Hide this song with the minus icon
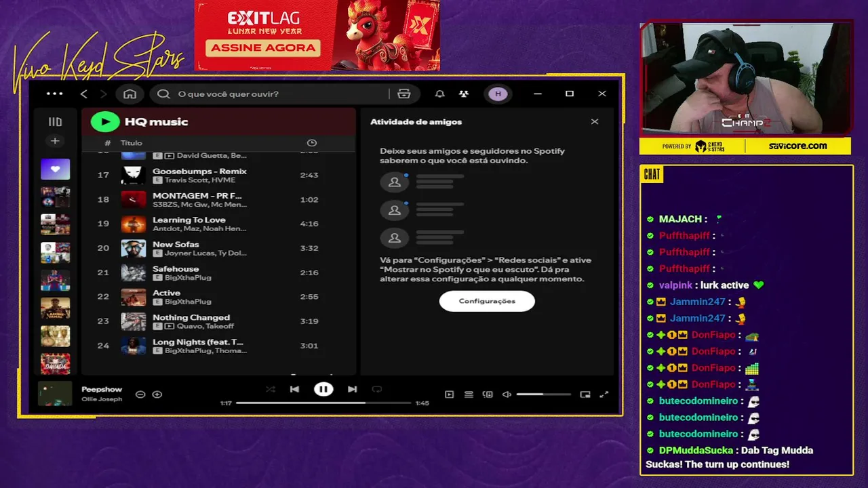Screen dimensions: 868x488 (x=140, y=394)
